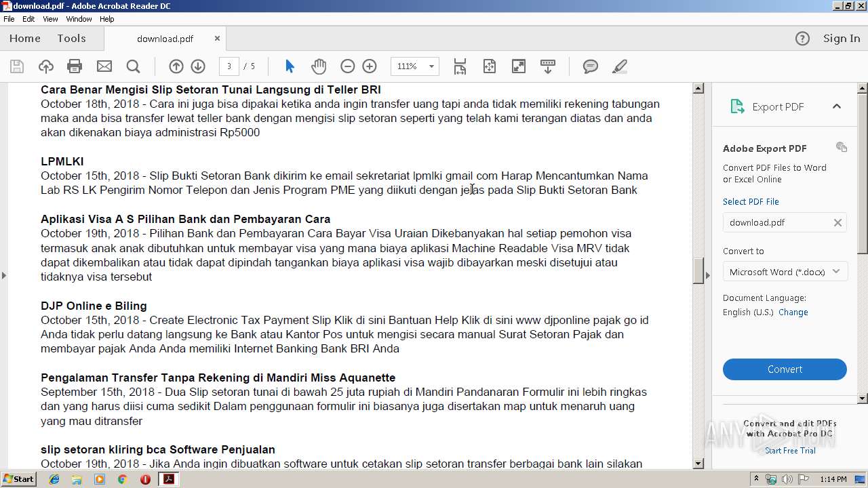
Task: Click the right panel scroll down arrow
Action: coord(863,399)
